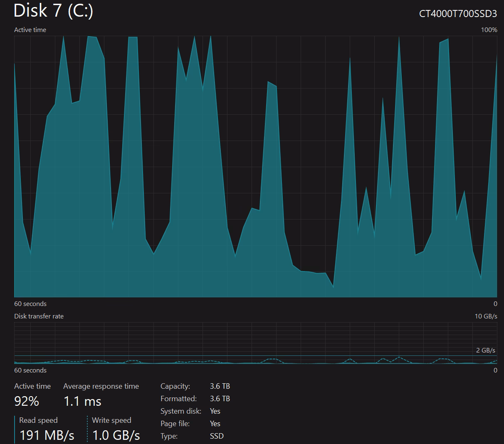Click the Capacity 3.6 TB value
The height and width of the screenshot is (444, 504).
(x=220, y=386)
